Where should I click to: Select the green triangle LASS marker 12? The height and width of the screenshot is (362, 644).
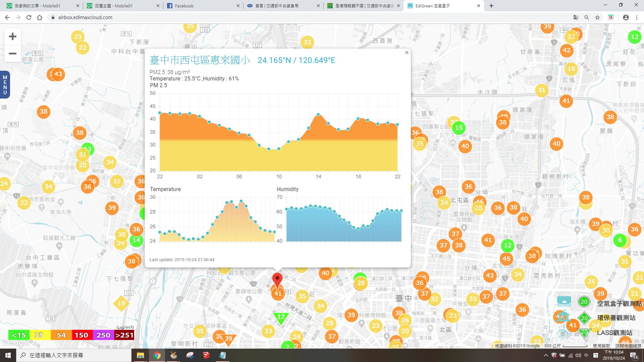(281, 317)
